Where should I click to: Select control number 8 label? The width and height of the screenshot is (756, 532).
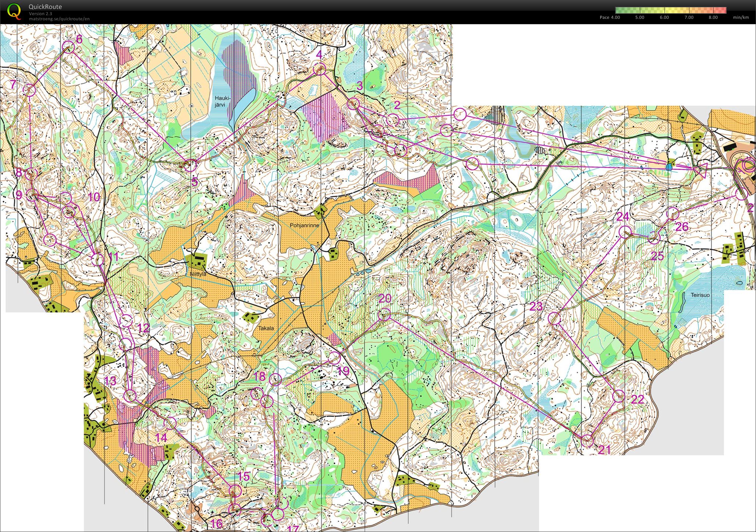[x=19, y=172]
